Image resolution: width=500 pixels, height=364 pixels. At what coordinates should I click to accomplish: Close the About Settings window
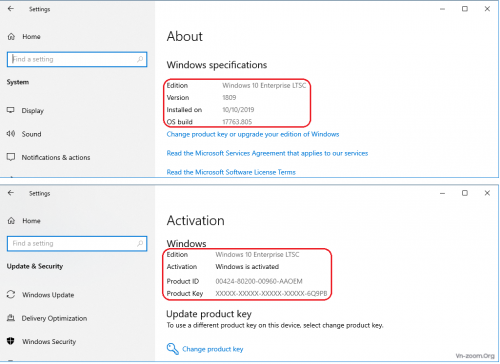tap(487, 9)
